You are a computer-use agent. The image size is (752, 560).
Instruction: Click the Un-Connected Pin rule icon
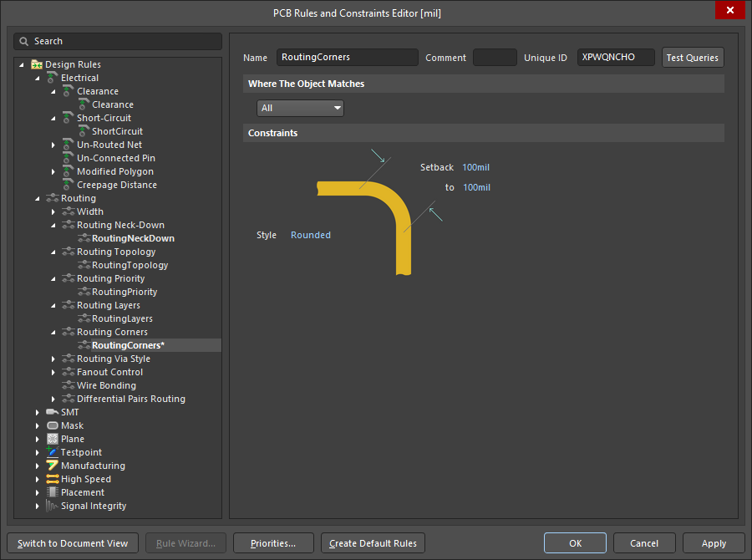coord(69,158)
